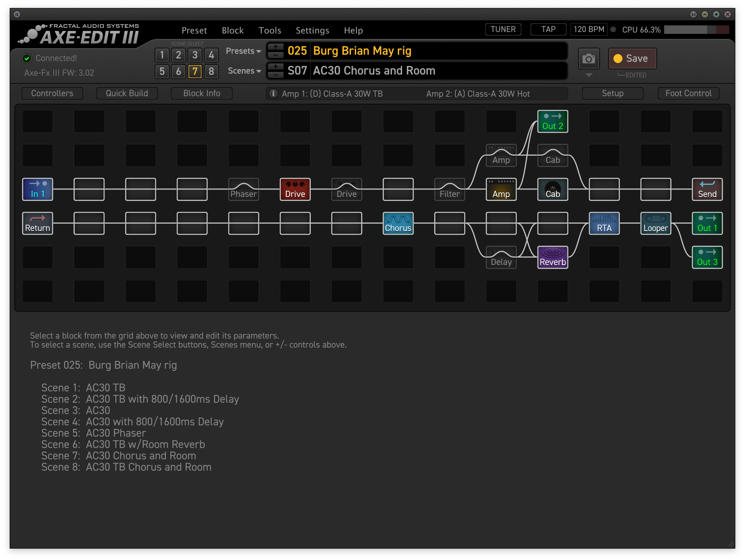Open the Controllers panel
745x560 pixels.
(x=52, y=93)
